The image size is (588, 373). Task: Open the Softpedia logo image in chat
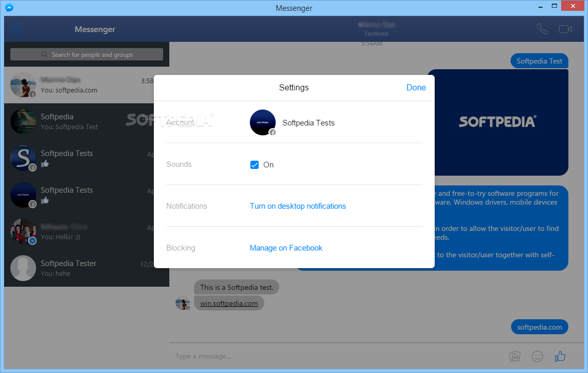coord(501,122)
